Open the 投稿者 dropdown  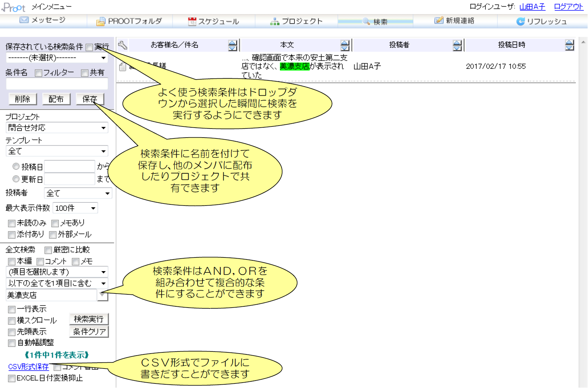click(x=78, y=193)
